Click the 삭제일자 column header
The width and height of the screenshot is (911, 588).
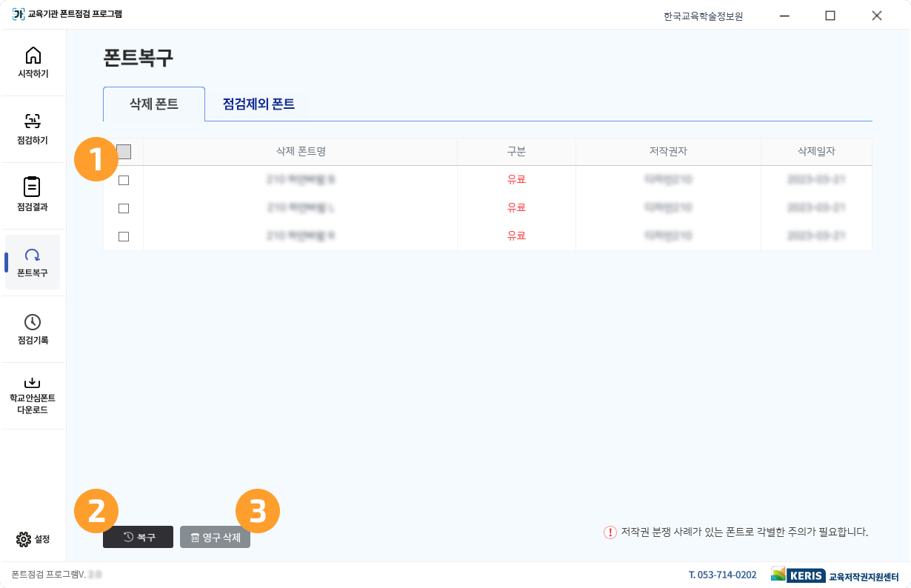tap(815, 151)
